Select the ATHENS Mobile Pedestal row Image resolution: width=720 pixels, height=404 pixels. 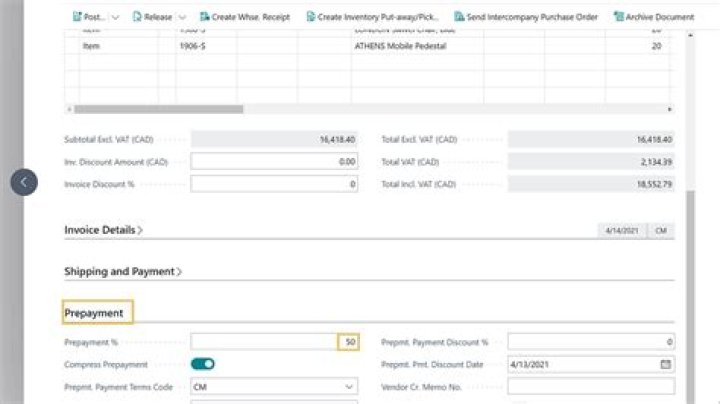point(400,46)
